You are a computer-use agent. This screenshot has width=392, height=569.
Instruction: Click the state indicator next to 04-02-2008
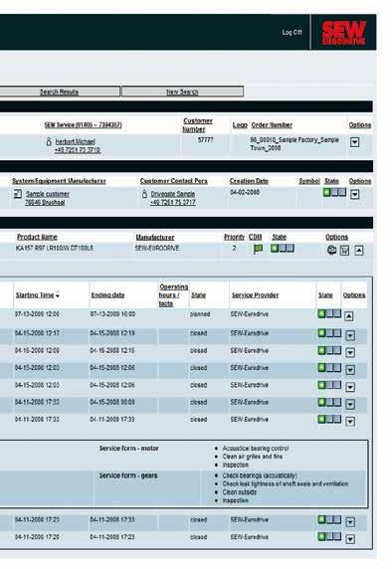tap(334, 192)
